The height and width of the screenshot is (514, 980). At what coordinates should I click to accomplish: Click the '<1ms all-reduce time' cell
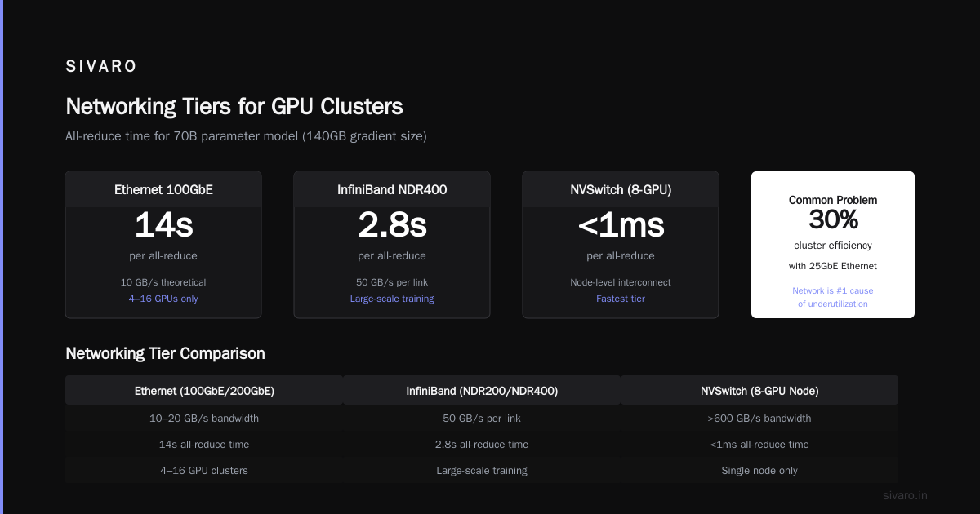click(x=759, y=445)
